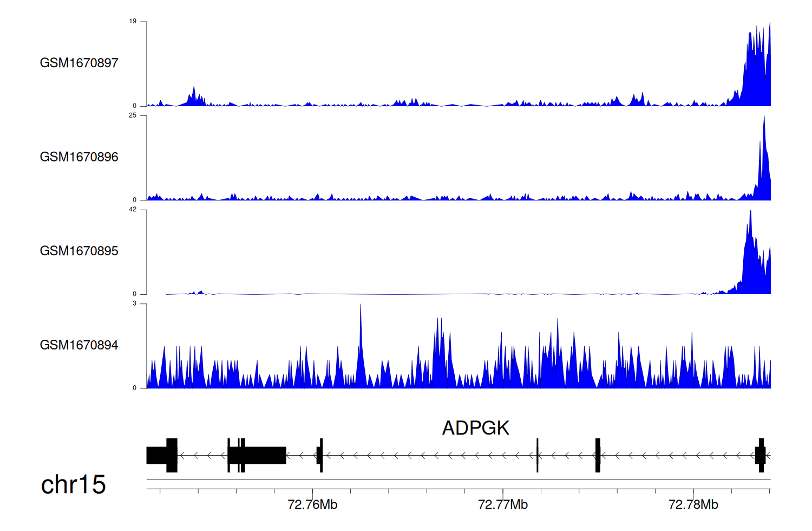
Task: Select the GSM1670896 track label
Action: pyautogui.click(x=79, y=157)
